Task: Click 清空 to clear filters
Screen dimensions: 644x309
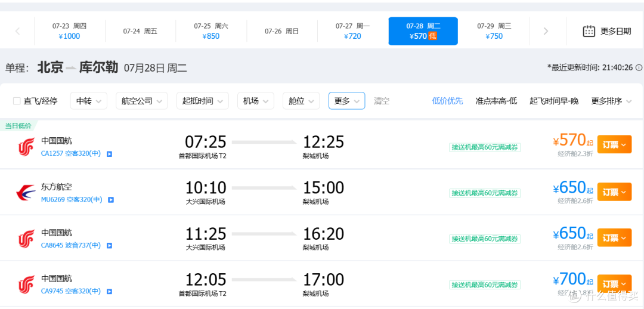Action: pos(382,101)
